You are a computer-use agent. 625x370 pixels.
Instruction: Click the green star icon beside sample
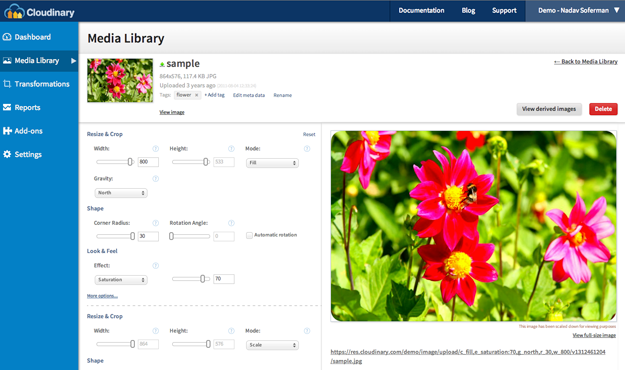162,64
